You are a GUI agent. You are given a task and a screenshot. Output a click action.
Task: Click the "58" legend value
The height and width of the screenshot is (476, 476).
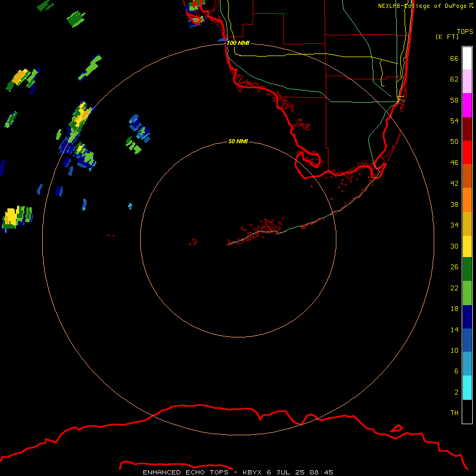[454, 100]
